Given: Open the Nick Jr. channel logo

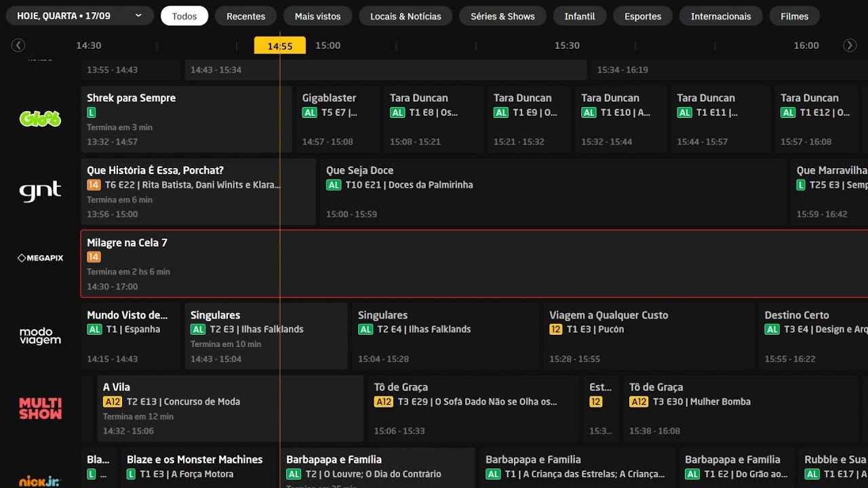Looking at the screenshot, I should pyautogui.click(x=40, y=481).
